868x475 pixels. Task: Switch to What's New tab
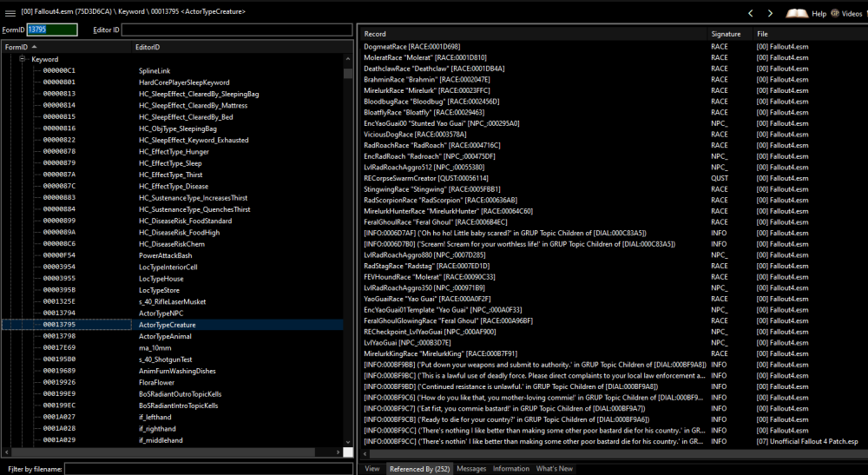click(x=554, y=468)
